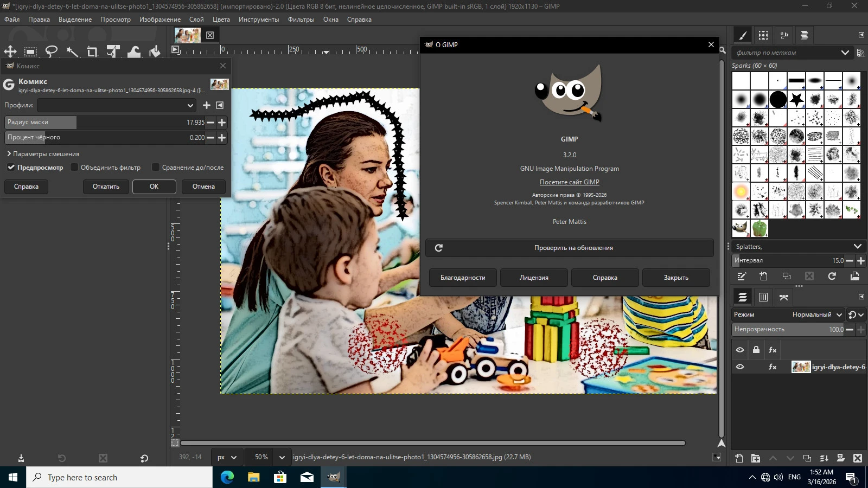Create a new layer in Layers panel
Viewport: 868px width, 488px height.
click(x=739, y=458)
